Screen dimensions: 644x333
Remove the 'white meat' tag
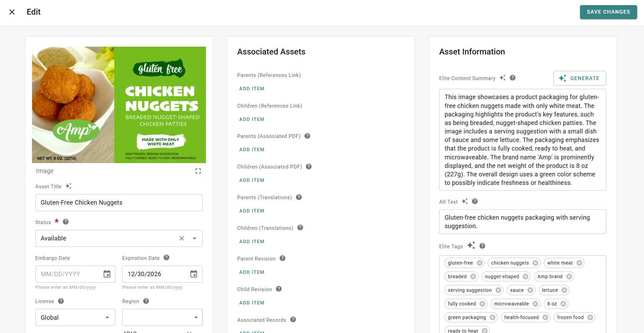(579, 263)
